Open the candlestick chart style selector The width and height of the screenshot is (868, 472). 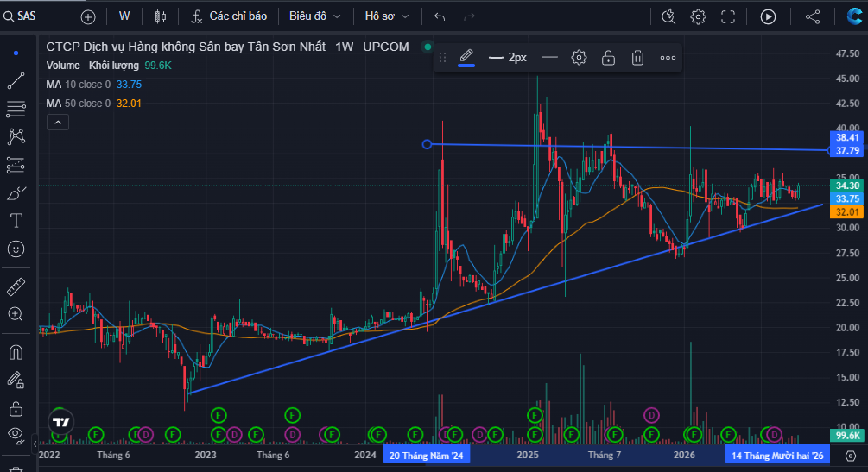(161, 16)
